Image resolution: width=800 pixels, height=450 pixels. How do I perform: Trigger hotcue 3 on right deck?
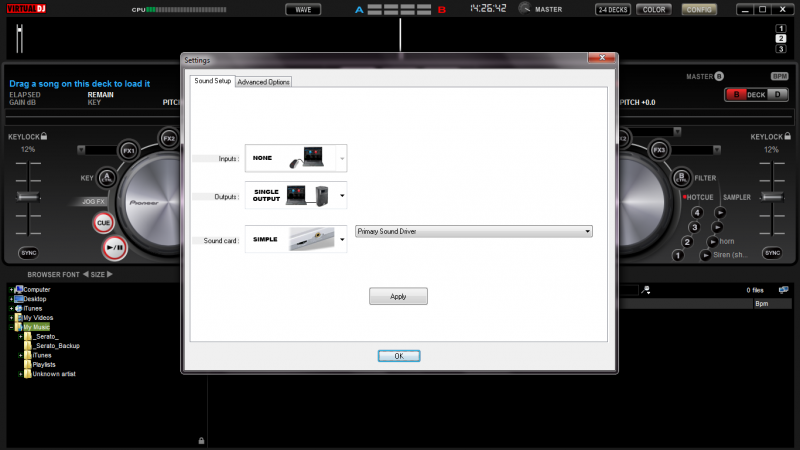[694, 227]
